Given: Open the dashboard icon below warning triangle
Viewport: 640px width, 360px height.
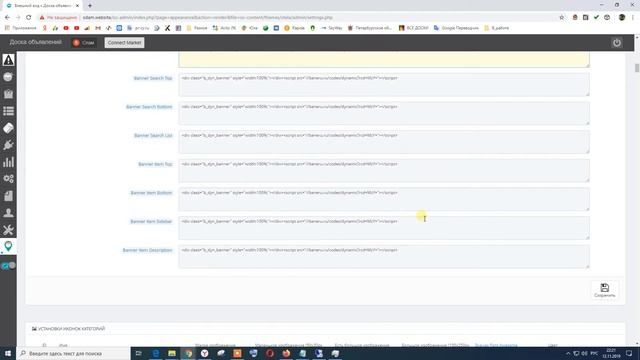Looking at the screenshot, I should 8,77.
